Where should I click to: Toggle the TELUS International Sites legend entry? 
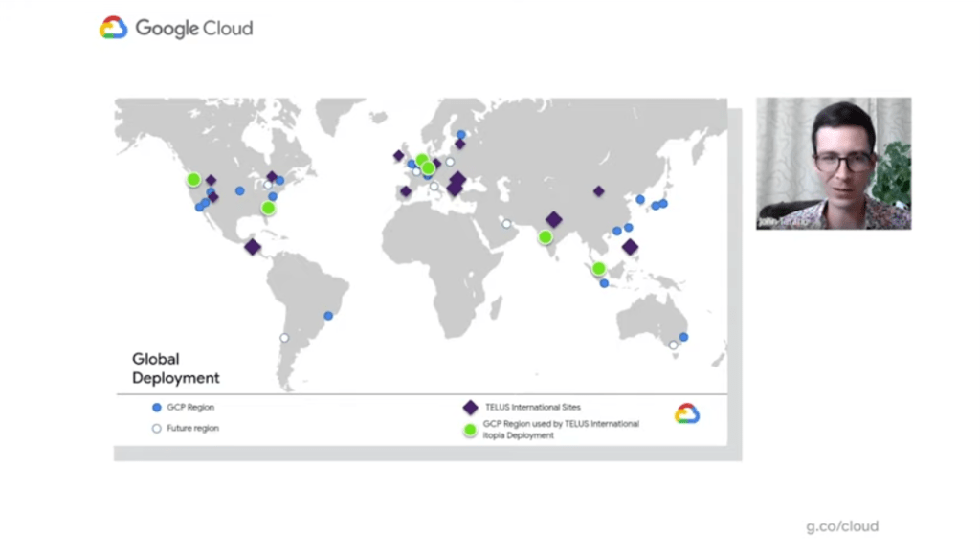pos(525,406)
